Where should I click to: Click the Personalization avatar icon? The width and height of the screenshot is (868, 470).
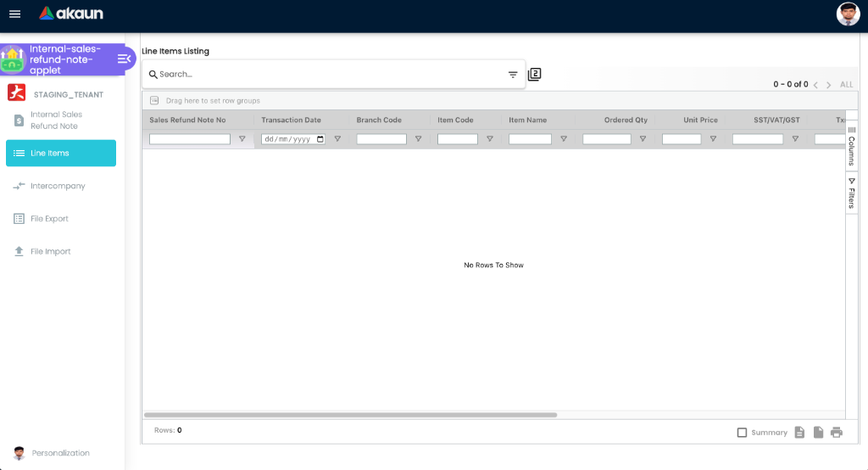[x=19, y=453]
